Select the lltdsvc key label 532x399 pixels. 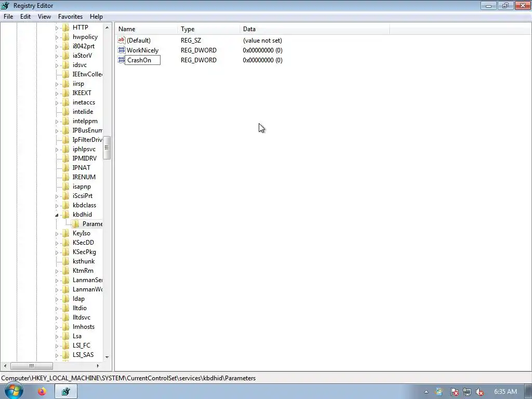tap(82, 317)
